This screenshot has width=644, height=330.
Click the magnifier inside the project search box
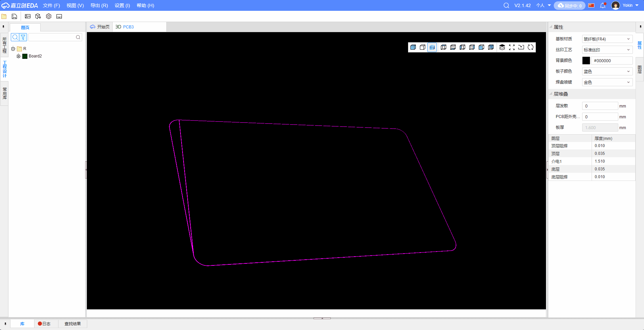78,37
